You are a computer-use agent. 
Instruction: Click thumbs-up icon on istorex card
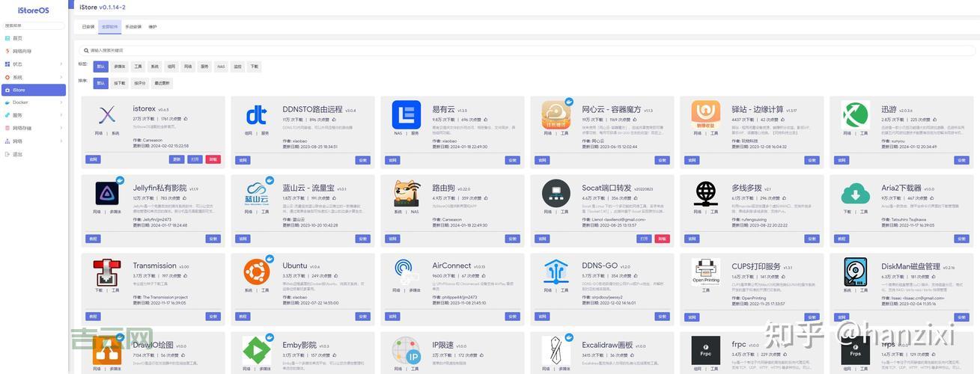186,119
